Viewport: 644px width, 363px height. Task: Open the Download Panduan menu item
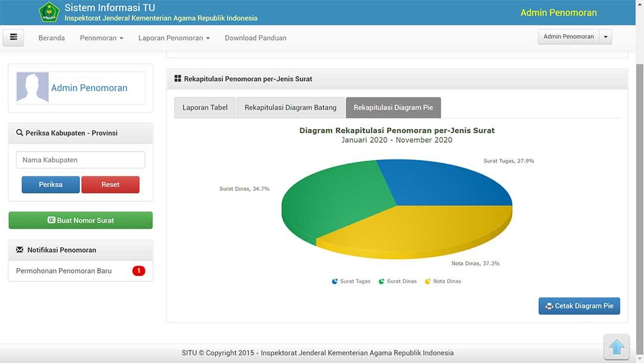(x=255, y=38)
